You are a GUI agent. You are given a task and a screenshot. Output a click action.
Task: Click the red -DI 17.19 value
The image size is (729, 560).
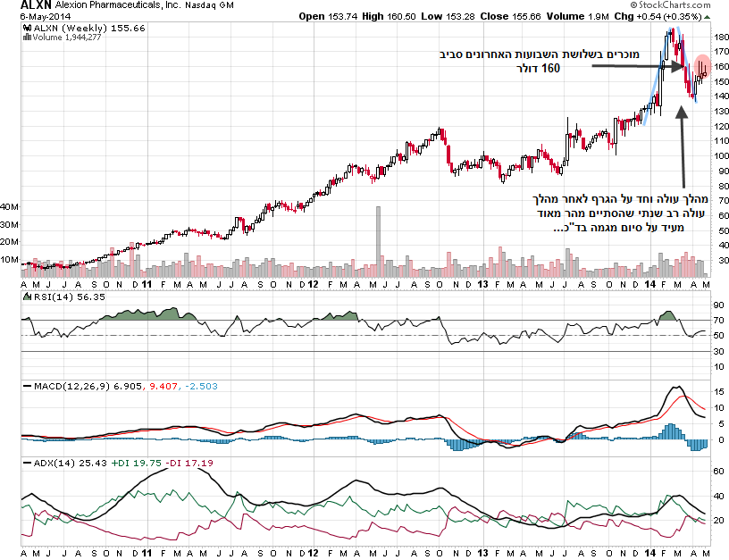point(189,464)
